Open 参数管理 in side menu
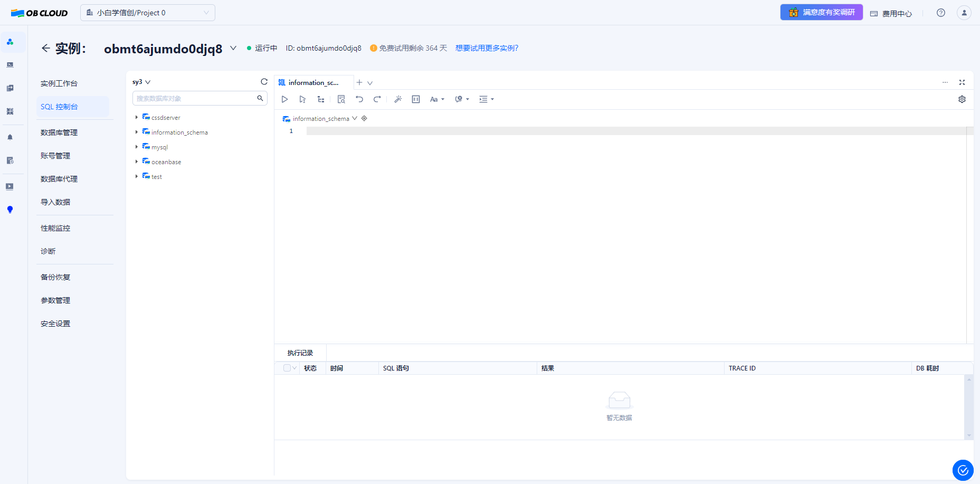This screenshot has height=484, width=980. pyautogui.click(x=55, y=300)
